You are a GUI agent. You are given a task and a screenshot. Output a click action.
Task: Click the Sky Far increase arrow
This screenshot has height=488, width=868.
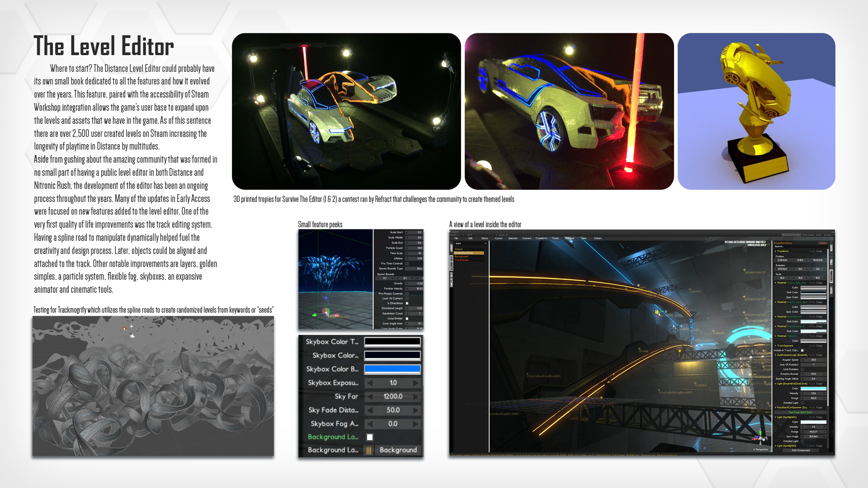(415, 397)
